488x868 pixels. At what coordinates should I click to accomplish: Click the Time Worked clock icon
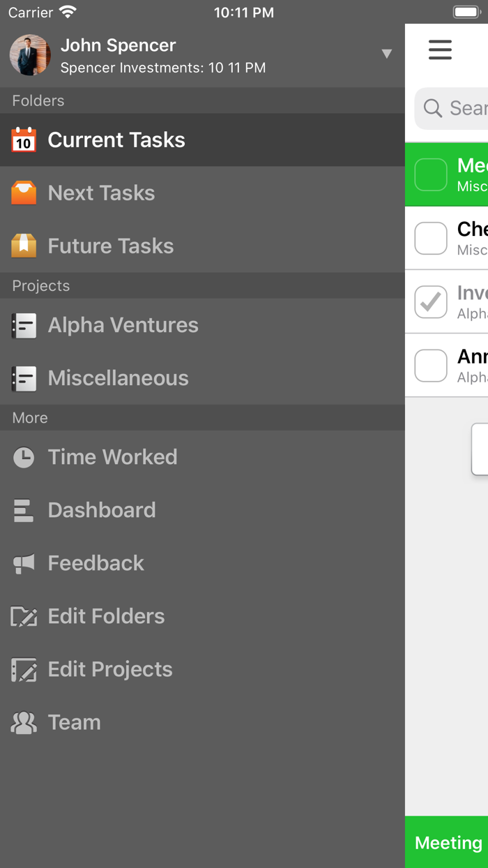[24, 457]
